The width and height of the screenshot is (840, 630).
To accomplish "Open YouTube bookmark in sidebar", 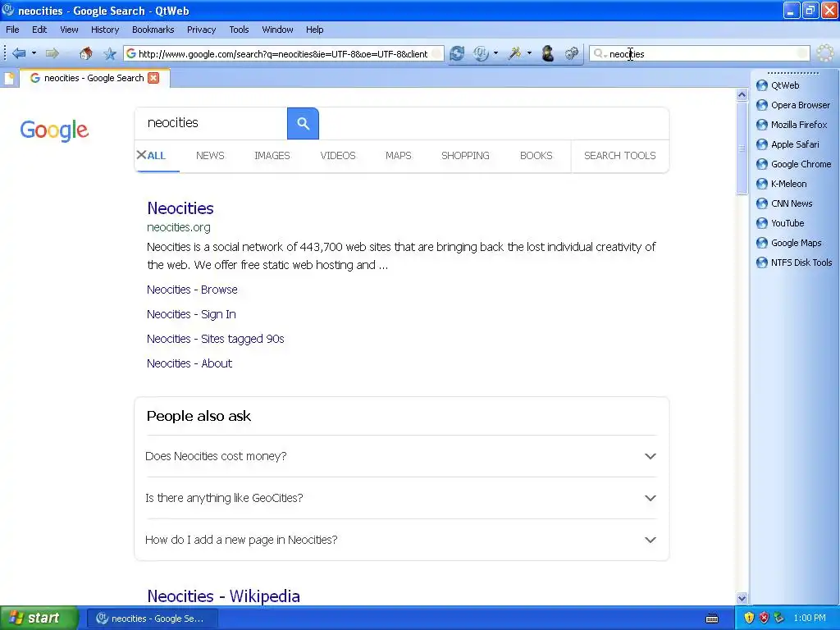I will pos(781,223).
